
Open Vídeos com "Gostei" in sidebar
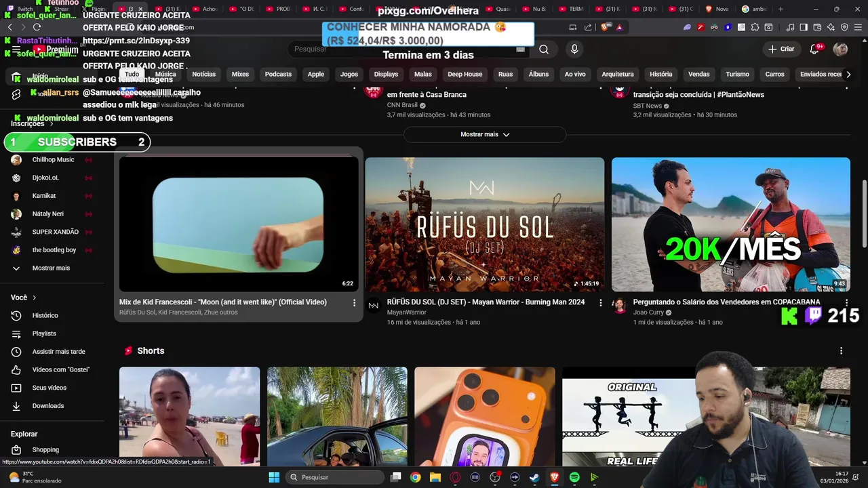pyautogui.click(x=60, y=369)
